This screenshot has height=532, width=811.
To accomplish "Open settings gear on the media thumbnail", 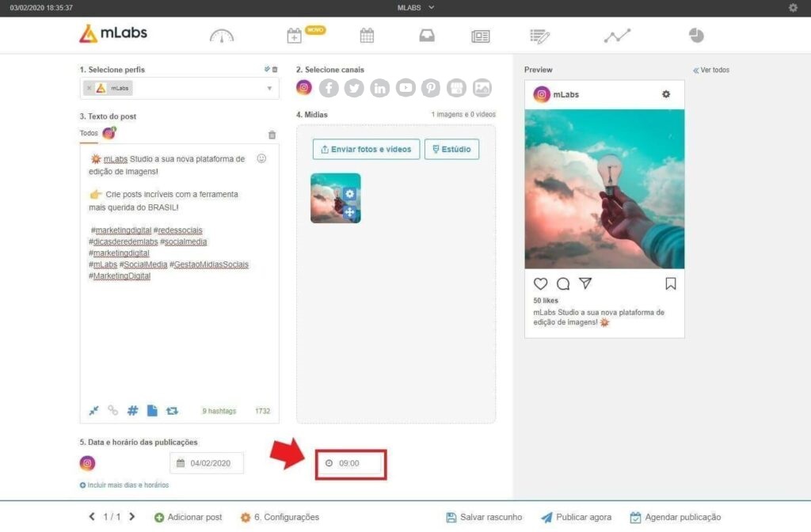I will click(349, 194).
